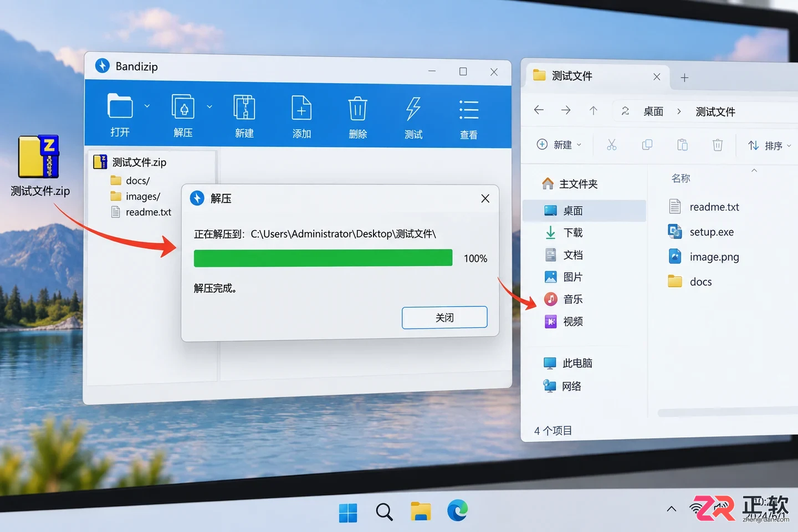Select the images/ folder in Bandizip tree

click(x=135, y=196)
